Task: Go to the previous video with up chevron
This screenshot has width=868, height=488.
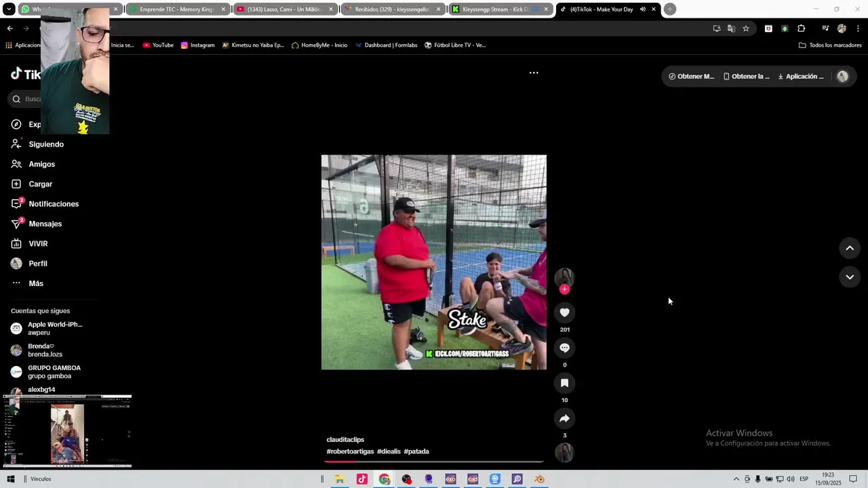Action: 850,248
